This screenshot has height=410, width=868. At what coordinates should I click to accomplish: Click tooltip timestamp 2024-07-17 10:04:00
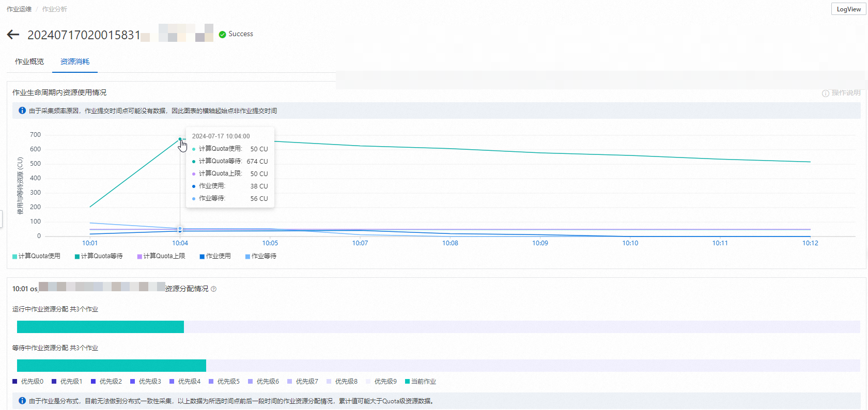pyautogui.click(x=221, y=136)
